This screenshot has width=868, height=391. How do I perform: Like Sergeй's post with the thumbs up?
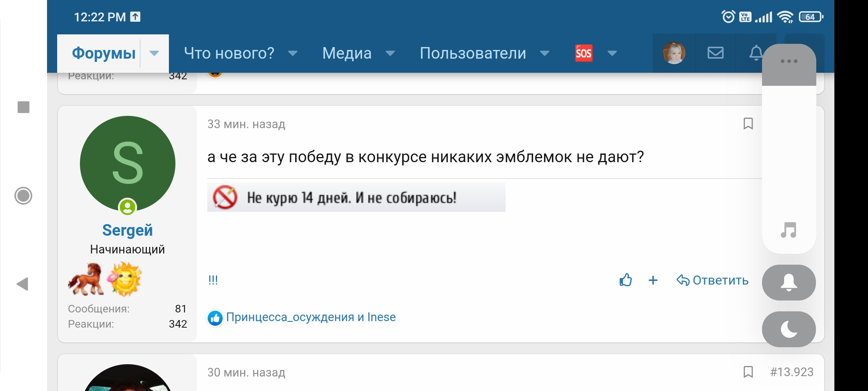(625, 280)
